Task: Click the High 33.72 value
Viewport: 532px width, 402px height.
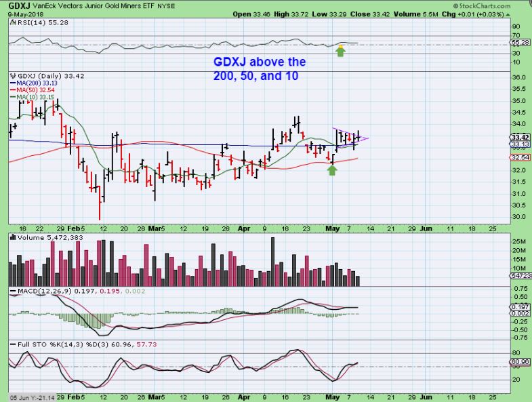Action: tap(292, 14)
